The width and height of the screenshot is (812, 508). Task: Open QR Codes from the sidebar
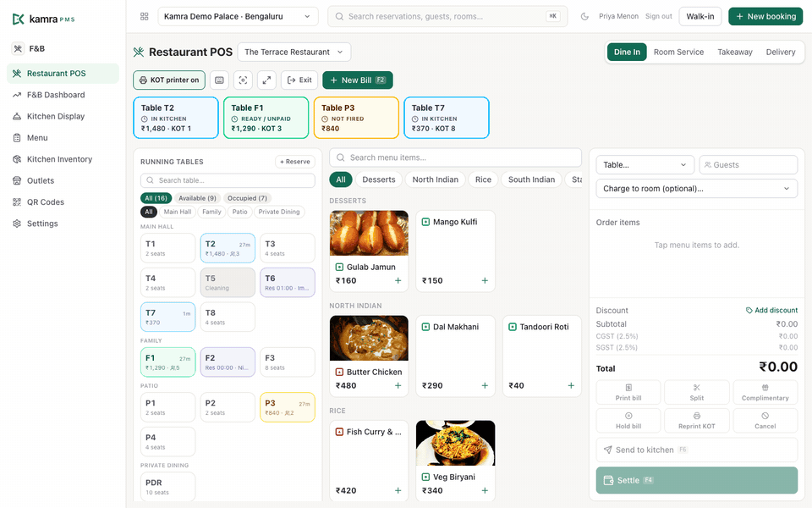tap(63, 202)
